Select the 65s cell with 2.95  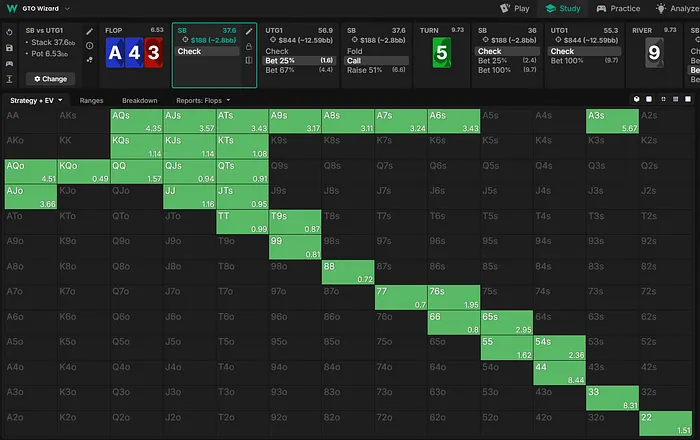click(507, 322)
